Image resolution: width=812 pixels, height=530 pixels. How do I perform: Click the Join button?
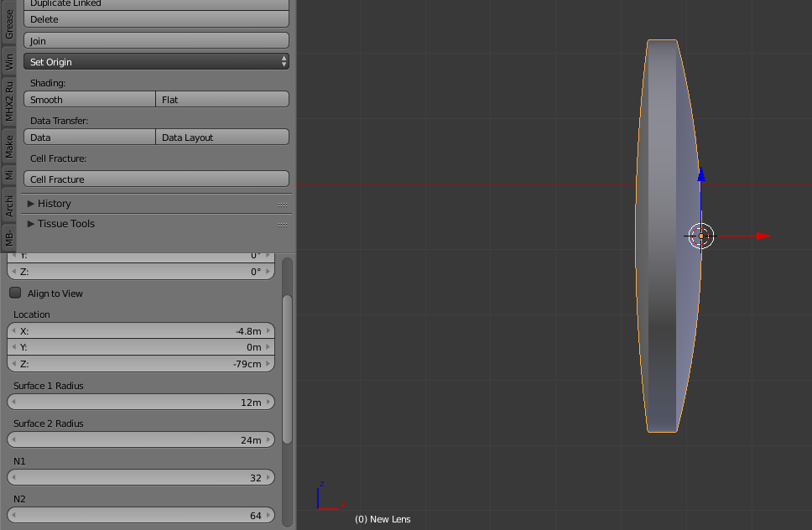click(x=156, y=41)
